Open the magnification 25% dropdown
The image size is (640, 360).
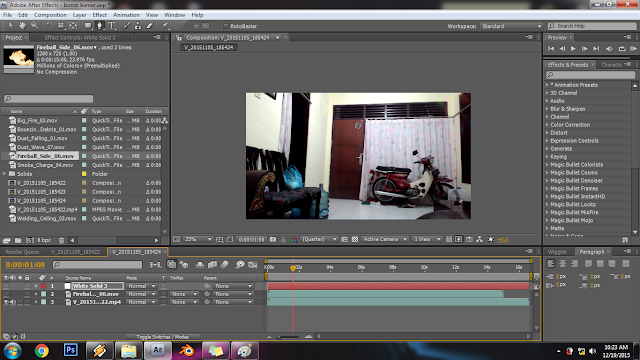point(198,240)
